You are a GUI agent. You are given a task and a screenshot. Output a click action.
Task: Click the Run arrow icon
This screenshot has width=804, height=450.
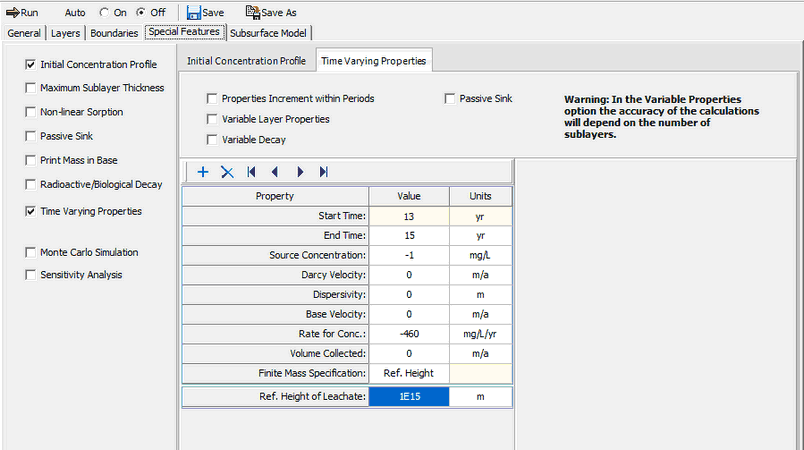[x=13, y=12]
